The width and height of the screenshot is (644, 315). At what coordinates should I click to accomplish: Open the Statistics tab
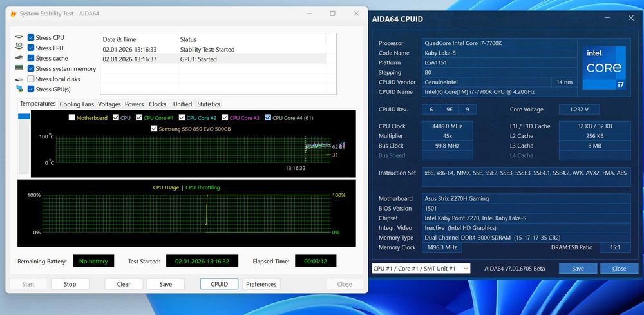pos(209,104)
